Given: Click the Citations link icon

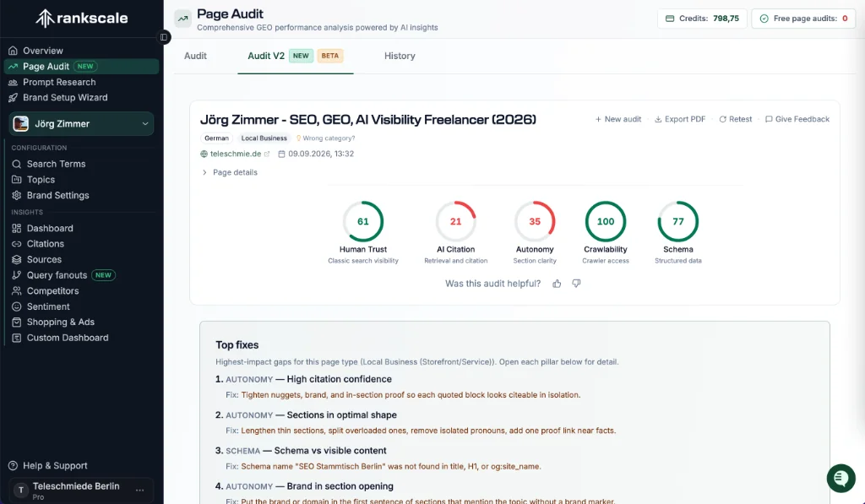Looking at the screenshot, I should tap(17, 244).
